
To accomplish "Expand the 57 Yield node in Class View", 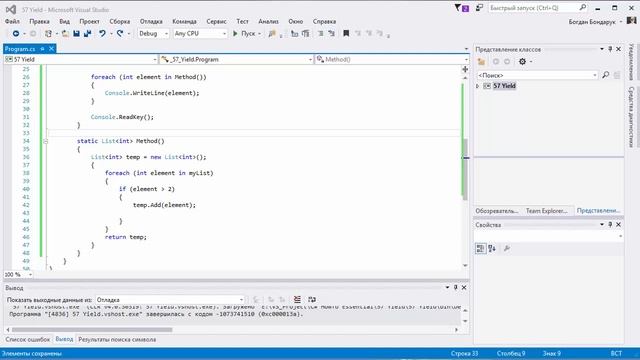I will [x=478, y=86].
